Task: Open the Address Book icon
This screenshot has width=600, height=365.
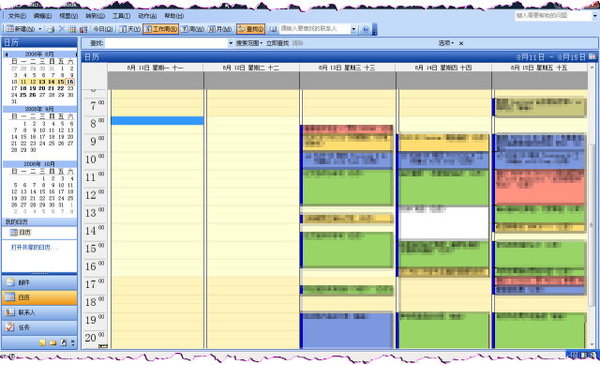Action: (272, 29)
